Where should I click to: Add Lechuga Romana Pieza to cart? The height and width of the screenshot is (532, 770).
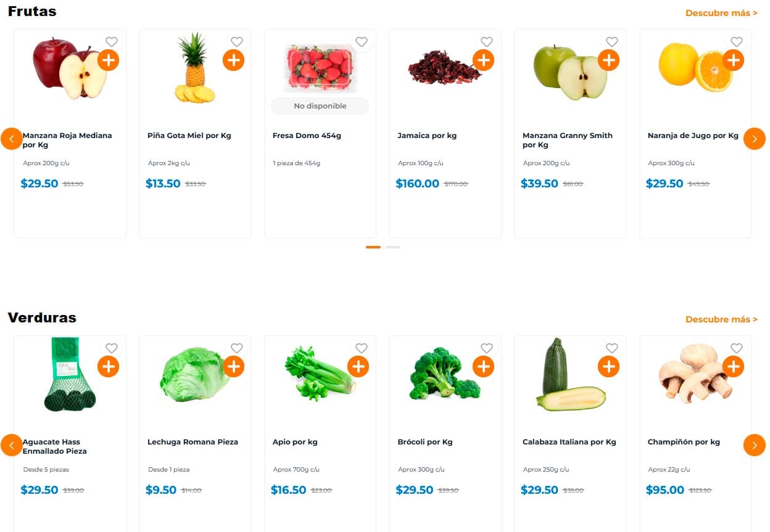[x=233, y=367]
